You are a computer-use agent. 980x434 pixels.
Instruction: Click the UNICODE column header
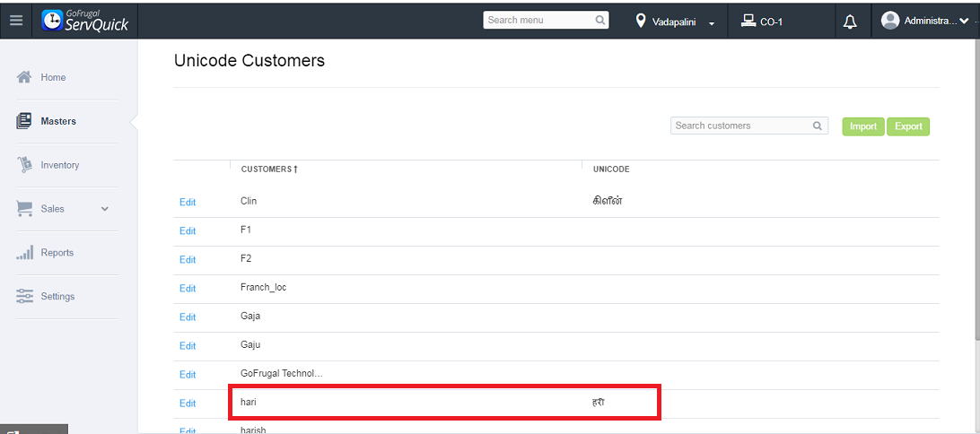pos(610,169)
